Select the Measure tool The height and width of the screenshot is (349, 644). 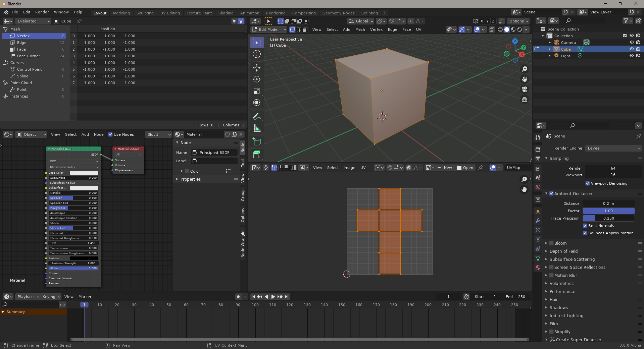coord(257,128)
